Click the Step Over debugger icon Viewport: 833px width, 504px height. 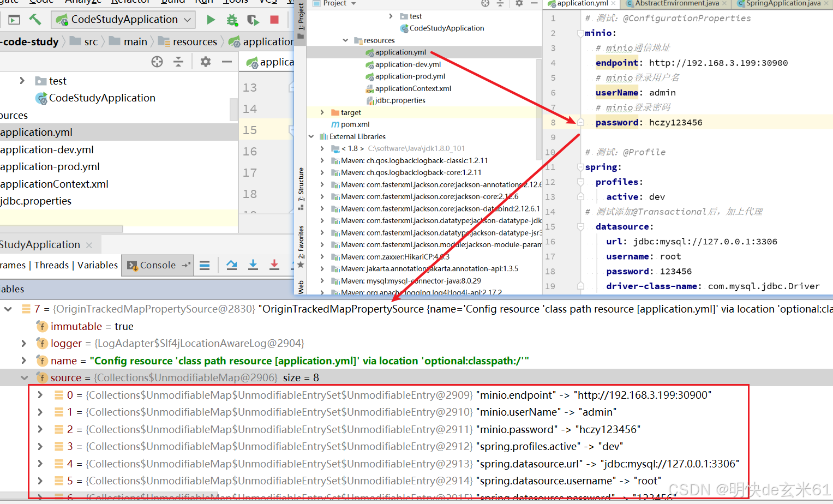(x=232, y=265)
